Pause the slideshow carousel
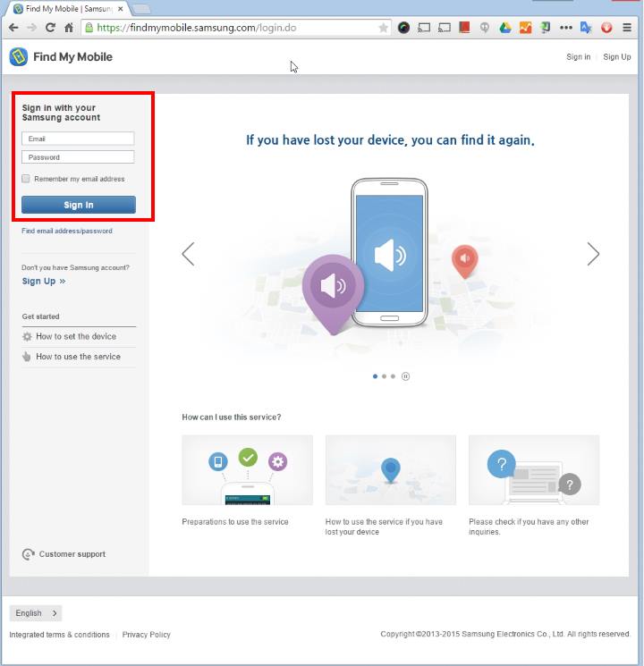 pyautogui.click(x=405, y=376)
